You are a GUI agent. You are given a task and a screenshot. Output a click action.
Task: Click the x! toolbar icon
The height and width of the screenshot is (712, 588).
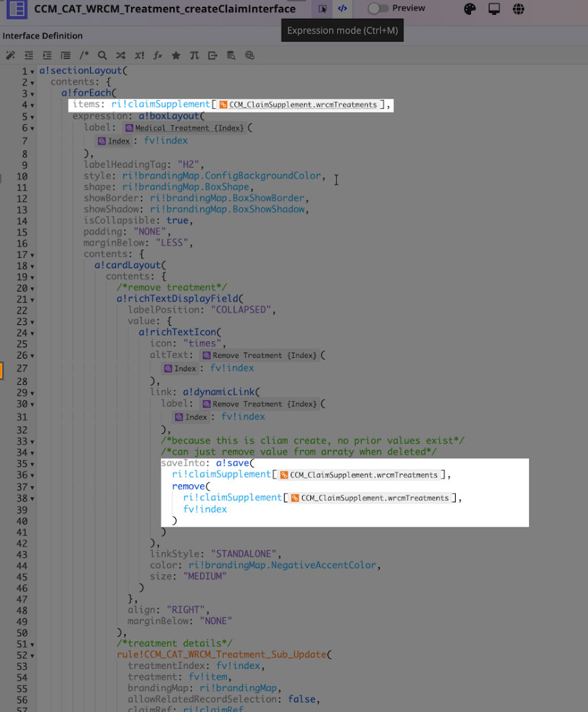(x=140, y=55)
